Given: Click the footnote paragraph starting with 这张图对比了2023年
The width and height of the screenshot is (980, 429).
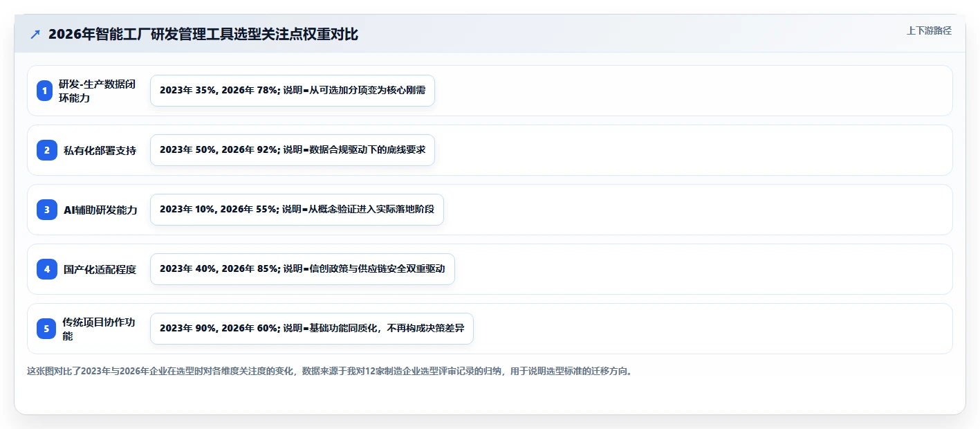Looking at the screenshot, I should tap(329, 371).
